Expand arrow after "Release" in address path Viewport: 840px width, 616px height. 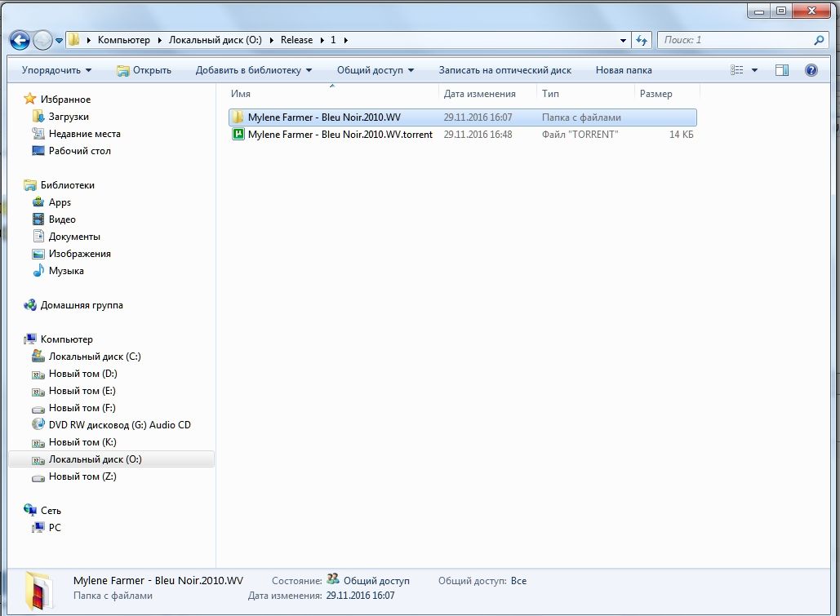coord(322,40)
